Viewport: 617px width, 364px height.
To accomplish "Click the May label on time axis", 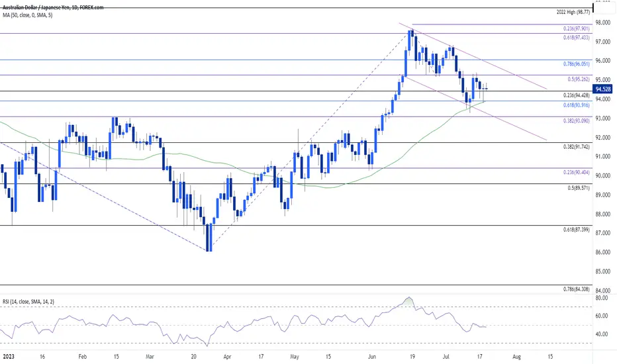I will coord(295,357).
